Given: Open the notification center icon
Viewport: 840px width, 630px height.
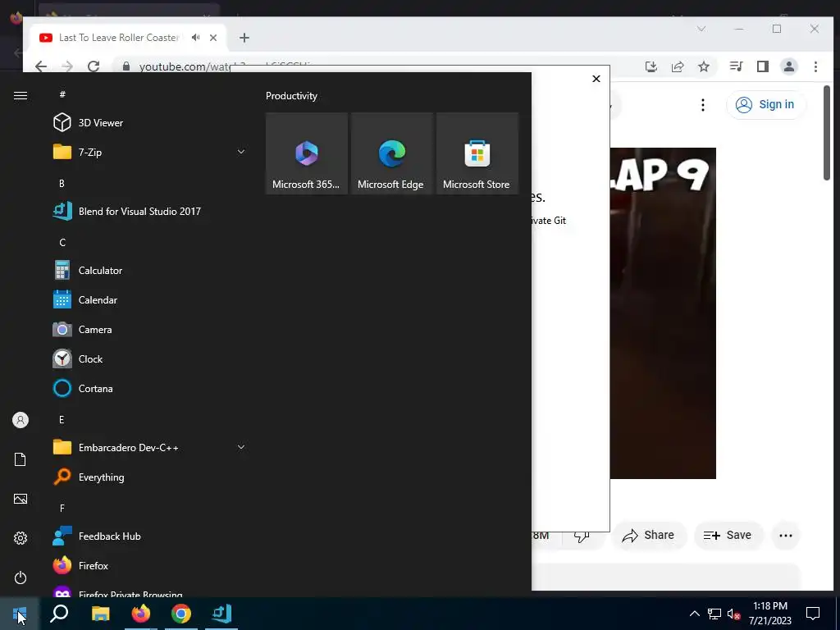Looking at the screenshot, I should click(813, 614).
